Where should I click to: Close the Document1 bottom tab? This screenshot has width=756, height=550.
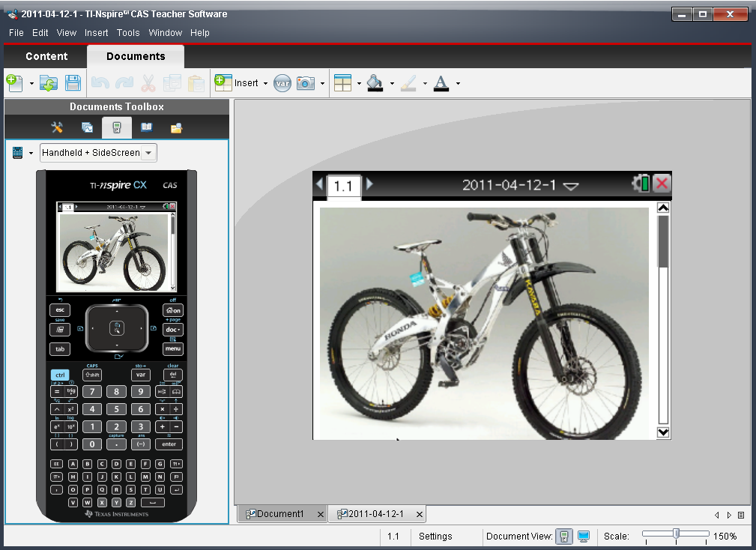pyautogui.click(x=321, y=514)
